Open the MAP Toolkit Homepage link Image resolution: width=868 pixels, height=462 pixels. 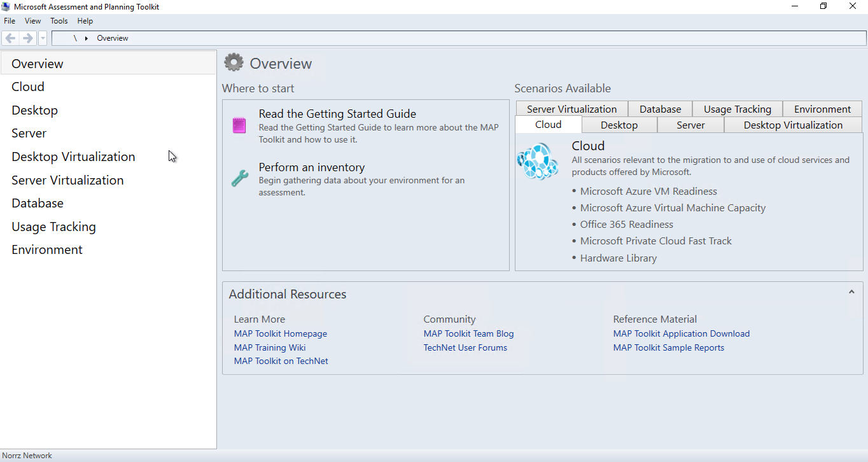click(280, 333)
